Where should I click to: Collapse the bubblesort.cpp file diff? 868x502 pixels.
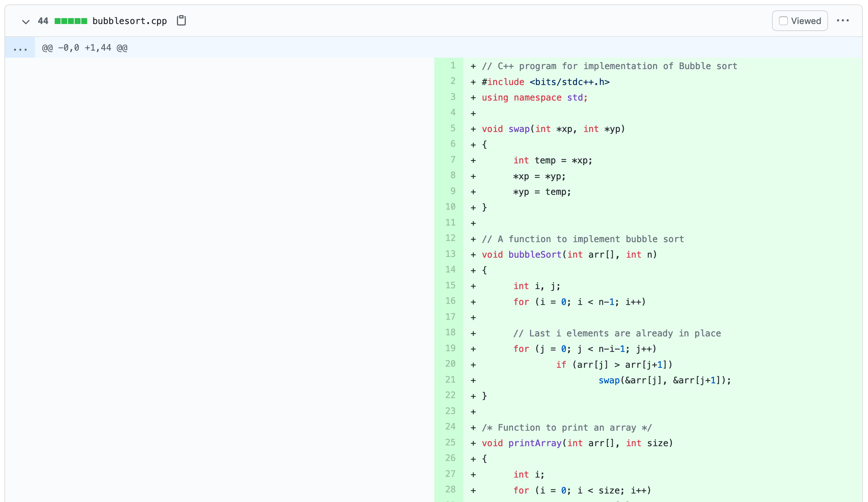click(x=25, y=21)
